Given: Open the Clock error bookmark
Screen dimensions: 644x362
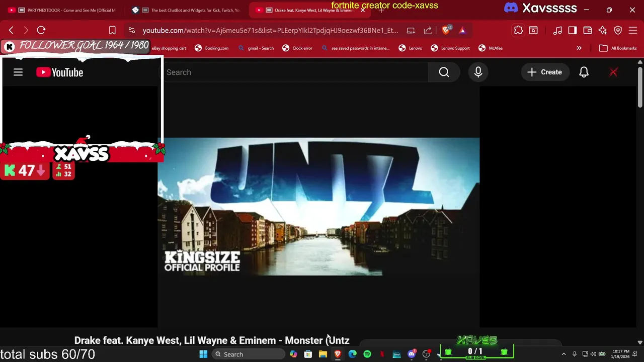Looking at the screenshot, I should coord(297,48).
